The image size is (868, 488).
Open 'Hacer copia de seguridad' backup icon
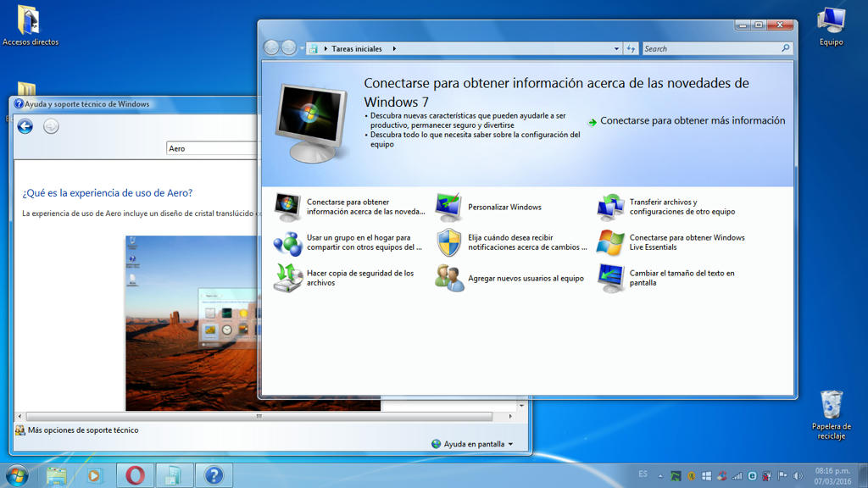287,278
